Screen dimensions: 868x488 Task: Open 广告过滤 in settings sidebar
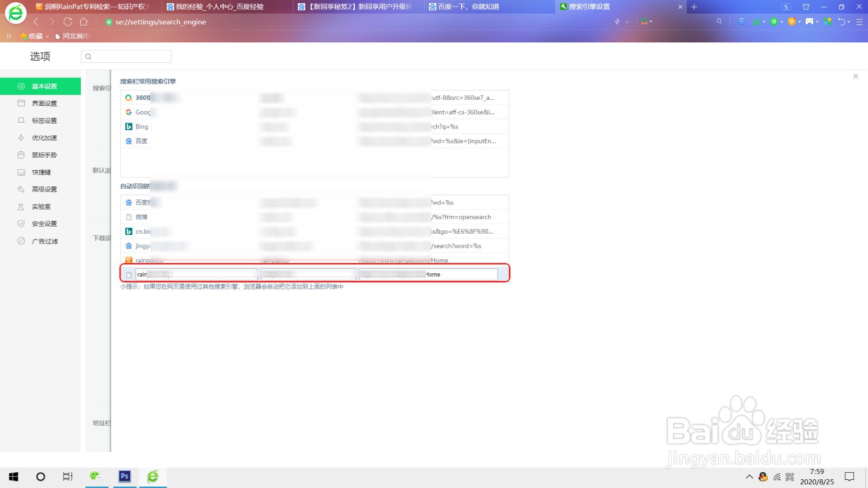tap(40, 241)
